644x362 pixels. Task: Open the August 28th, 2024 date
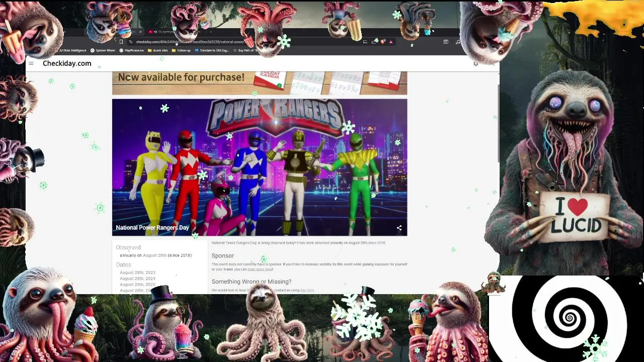pyautogui.click(x=137, y=279)
